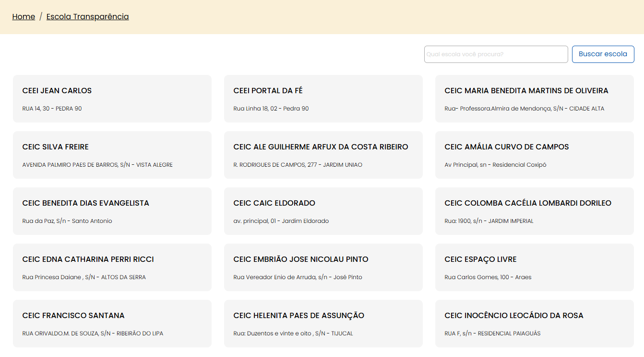The height and width of the screenshot is (357, 644).
Task: Open CEIC COLOMBA CACÉLIA LOMBARDI DORILEO card
Action: point(534,211)
